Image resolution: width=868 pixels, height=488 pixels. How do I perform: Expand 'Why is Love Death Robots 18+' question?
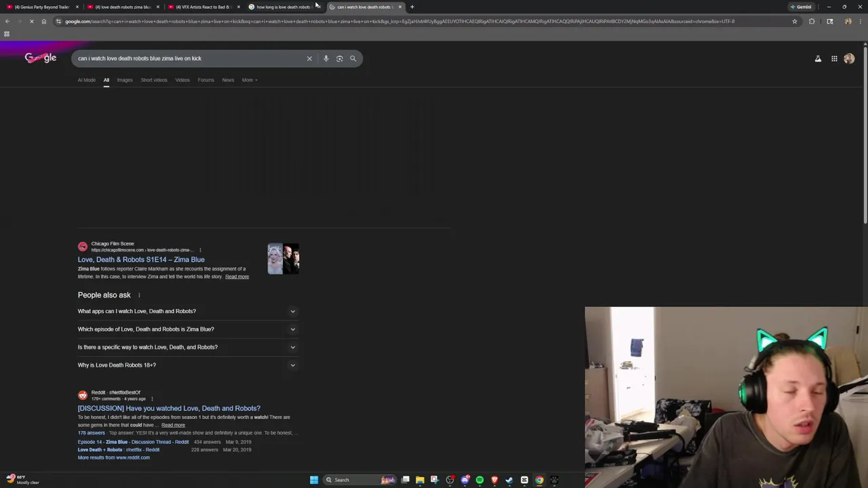(x=188, y=365)
